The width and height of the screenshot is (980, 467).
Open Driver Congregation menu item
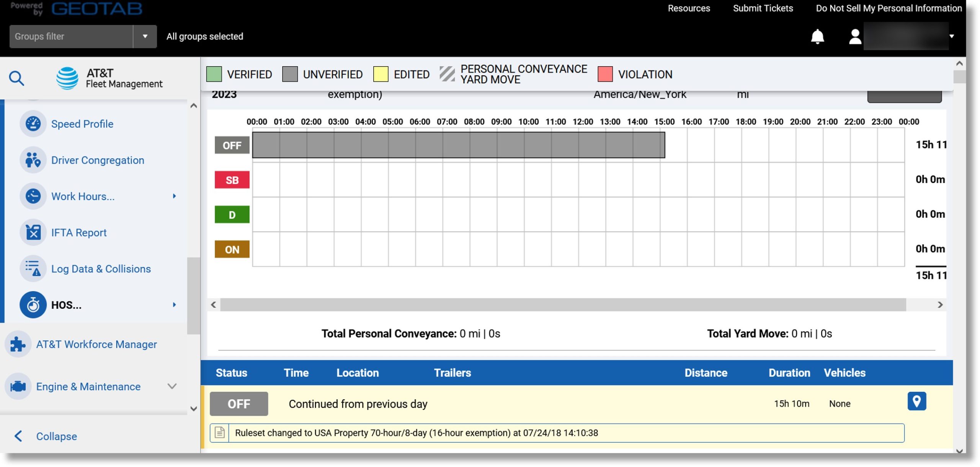[98, 160]
